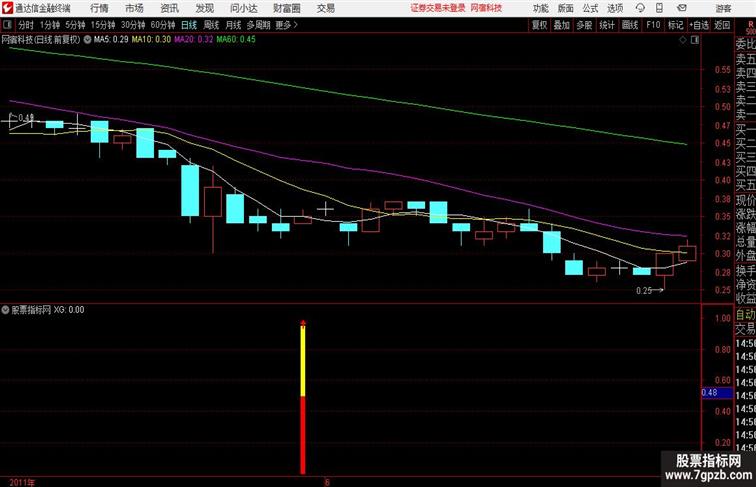Click the 标记 mark button
756x487 pixels.
tap(675, 25)
